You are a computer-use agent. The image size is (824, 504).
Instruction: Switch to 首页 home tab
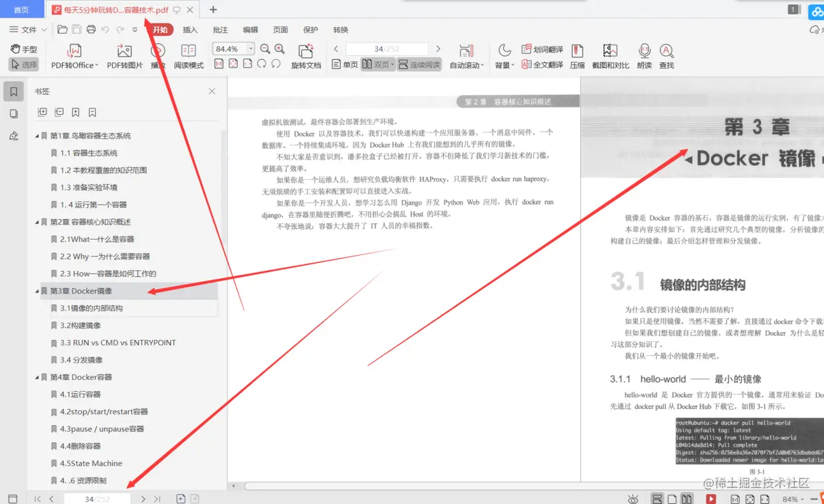coord(21,9)
